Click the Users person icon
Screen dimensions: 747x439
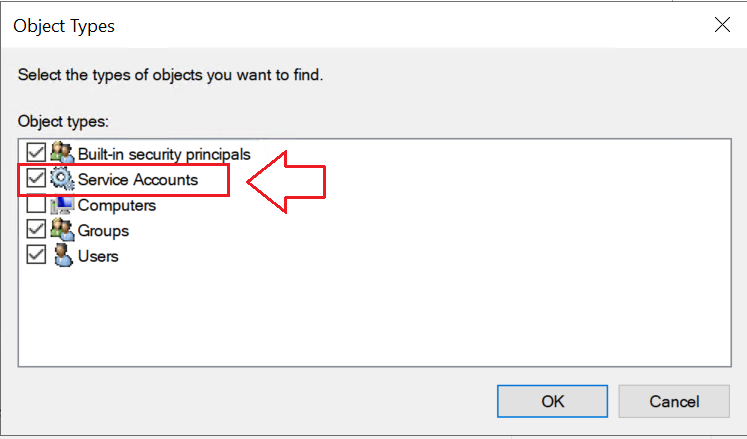tap(62, 256)
